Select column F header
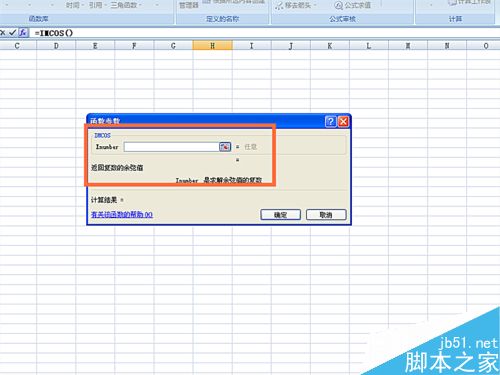Image resolution: width=500 pixels, height=375 pixels. 134,46
